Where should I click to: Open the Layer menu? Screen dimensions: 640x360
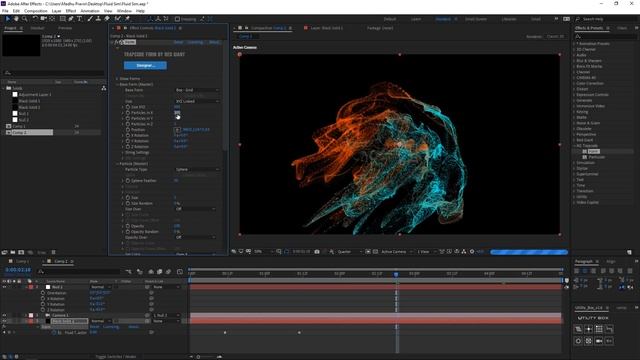[56, 11]
